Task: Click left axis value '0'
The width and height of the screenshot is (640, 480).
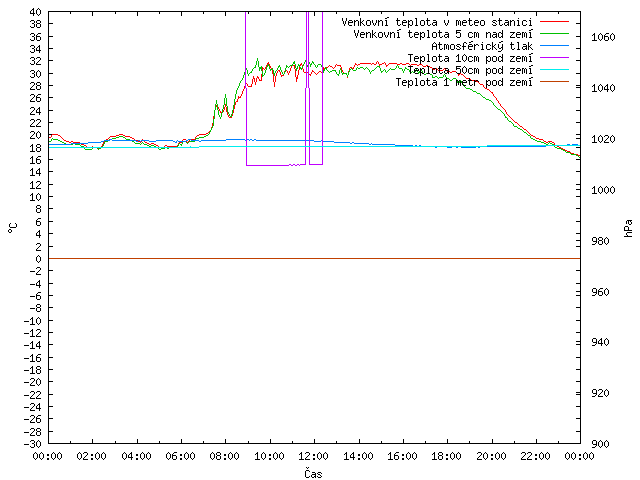Action: click(39, 259)
